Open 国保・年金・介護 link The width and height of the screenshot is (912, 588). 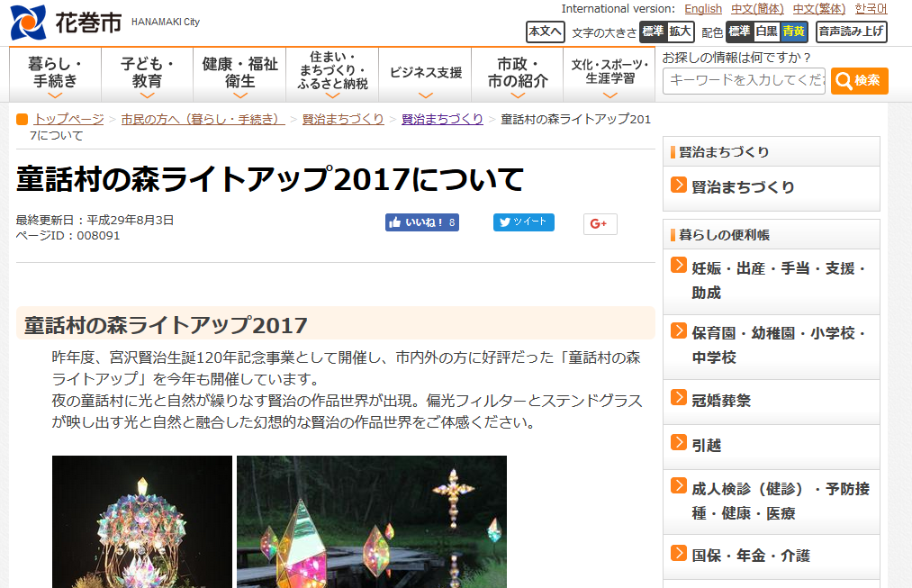[x=750, y=556]
